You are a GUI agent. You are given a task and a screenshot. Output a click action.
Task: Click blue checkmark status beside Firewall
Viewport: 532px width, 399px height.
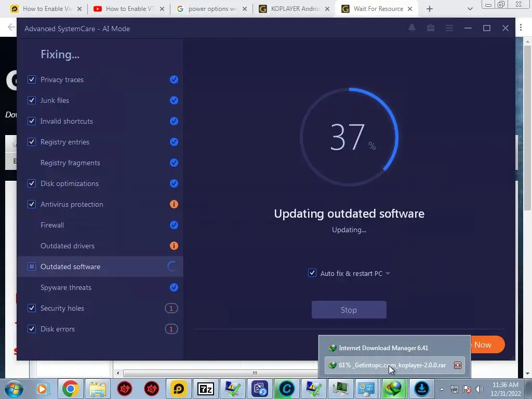(174, 225)
